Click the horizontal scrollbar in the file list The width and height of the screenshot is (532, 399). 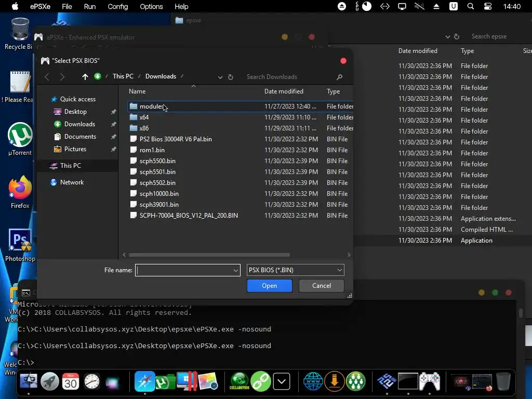pyautogui.click(x=209, y=255)
